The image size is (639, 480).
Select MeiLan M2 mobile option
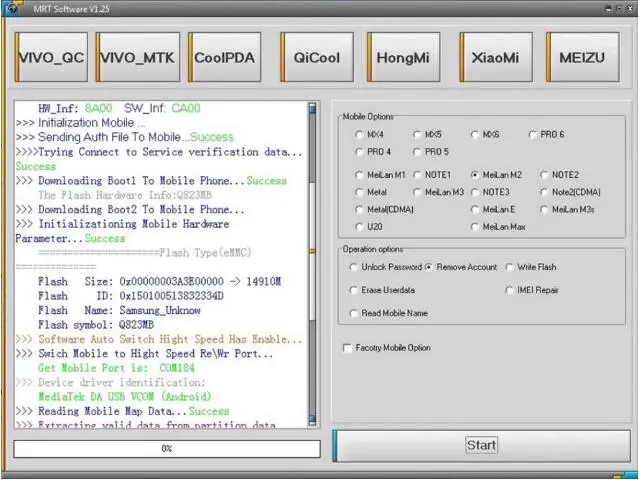[x=475, y=174]
